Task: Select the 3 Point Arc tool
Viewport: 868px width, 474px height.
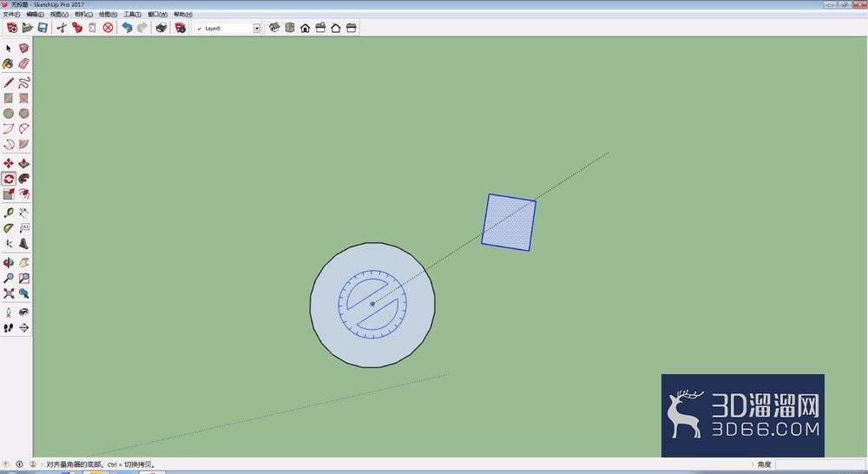Action: pos(9,144)
